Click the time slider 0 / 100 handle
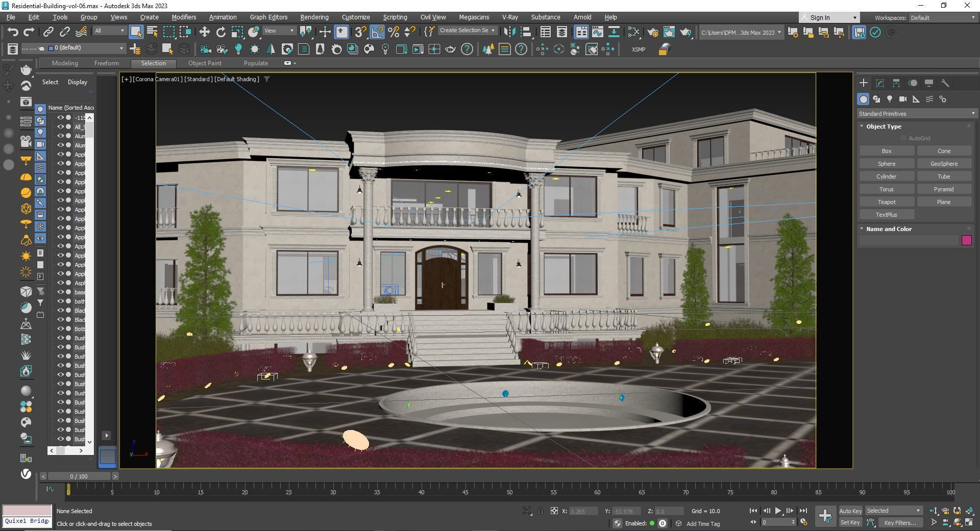 79,476
